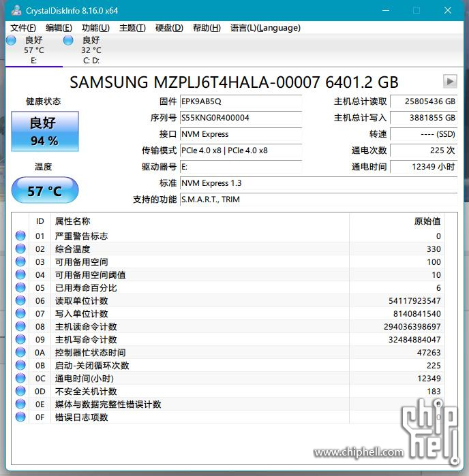Click the 已用寿命百分比 attribute name
469x476 pixels.
click(x=86, y=288)
